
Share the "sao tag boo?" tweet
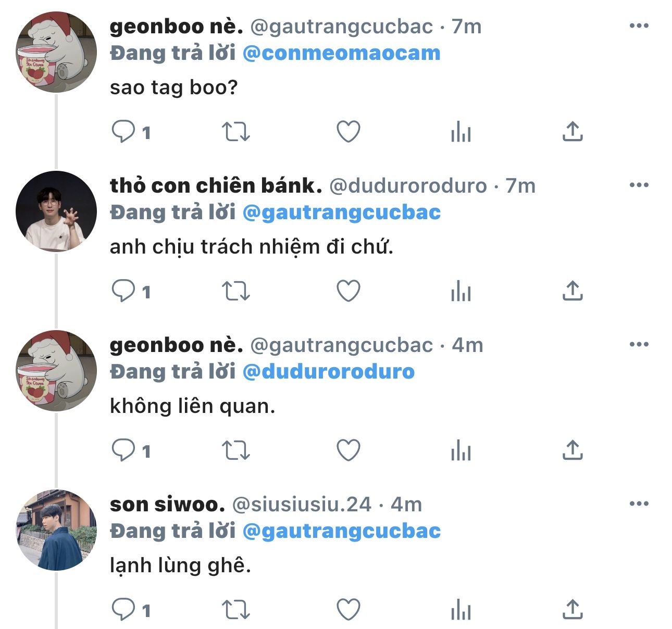(573, 132)
